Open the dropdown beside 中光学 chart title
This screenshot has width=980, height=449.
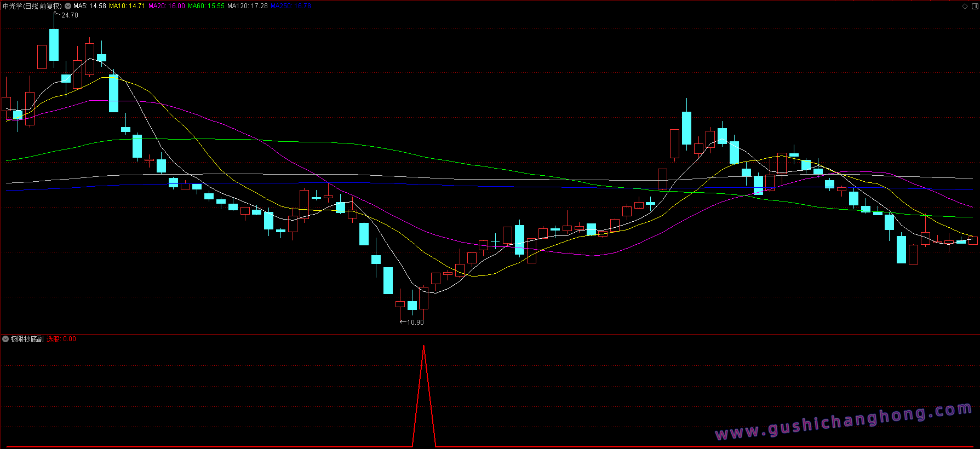[68, 6]
